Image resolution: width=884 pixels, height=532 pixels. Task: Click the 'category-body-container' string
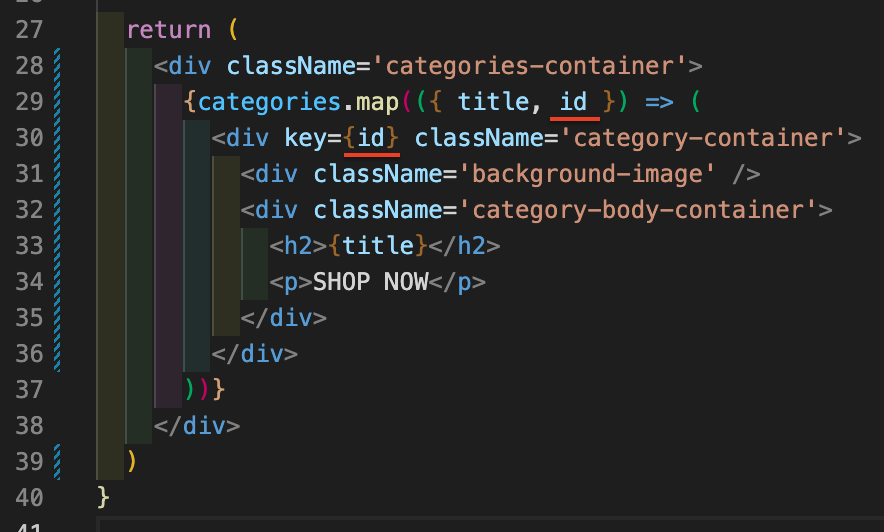point(638,211)
